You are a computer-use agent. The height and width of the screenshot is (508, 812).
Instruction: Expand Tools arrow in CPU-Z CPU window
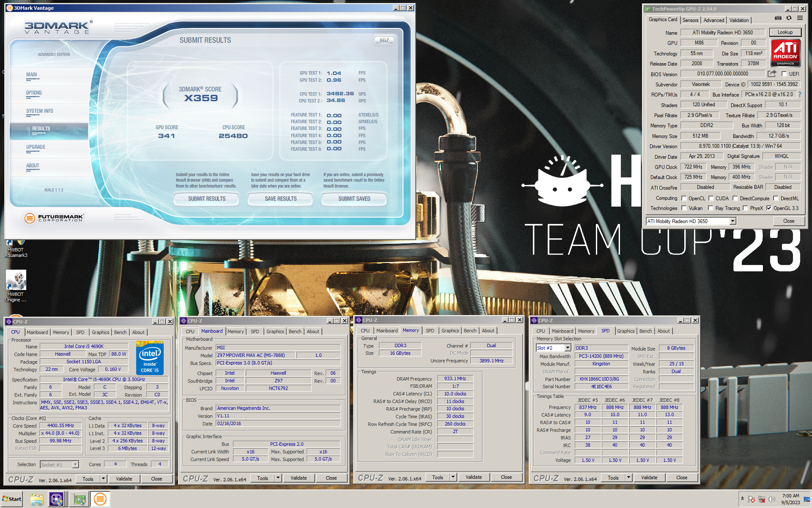(x=103, y=479)
